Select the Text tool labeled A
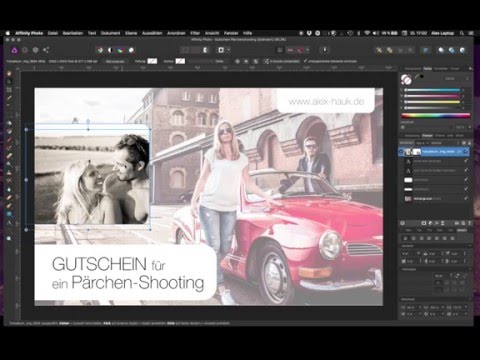This screenshot has width=480, height=360. click(9, 222)
